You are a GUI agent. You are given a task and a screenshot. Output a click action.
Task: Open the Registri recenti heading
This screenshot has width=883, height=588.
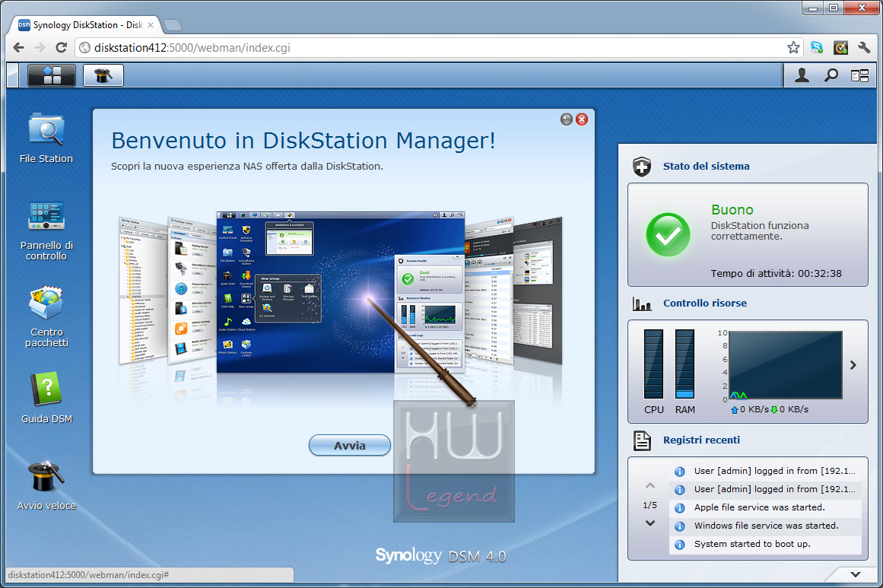[x=702, y=440]
